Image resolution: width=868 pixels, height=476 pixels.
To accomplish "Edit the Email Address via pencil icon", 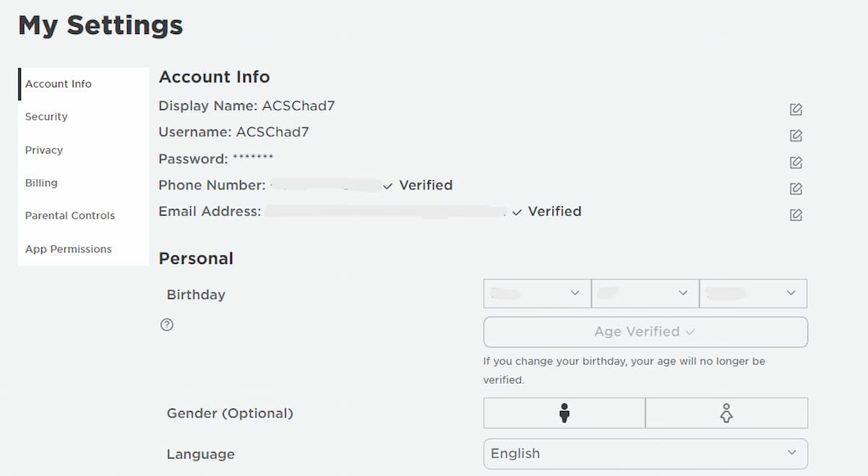I will 796,214.
